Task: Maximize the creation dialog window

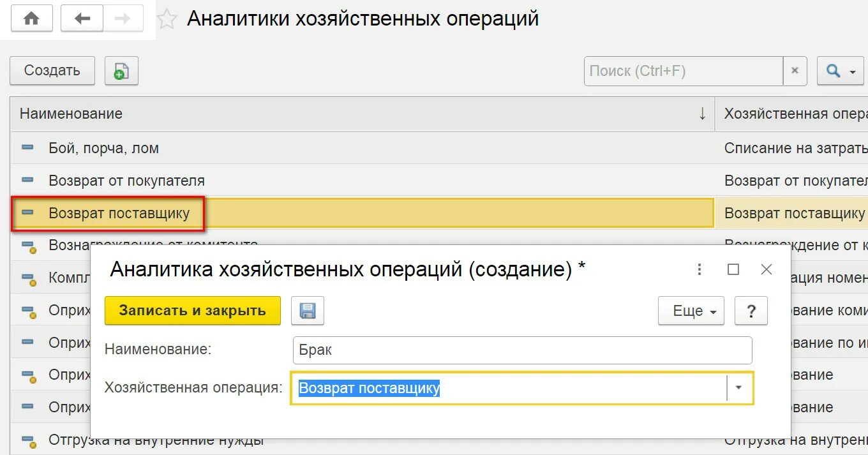Action: tap(733, 269)
